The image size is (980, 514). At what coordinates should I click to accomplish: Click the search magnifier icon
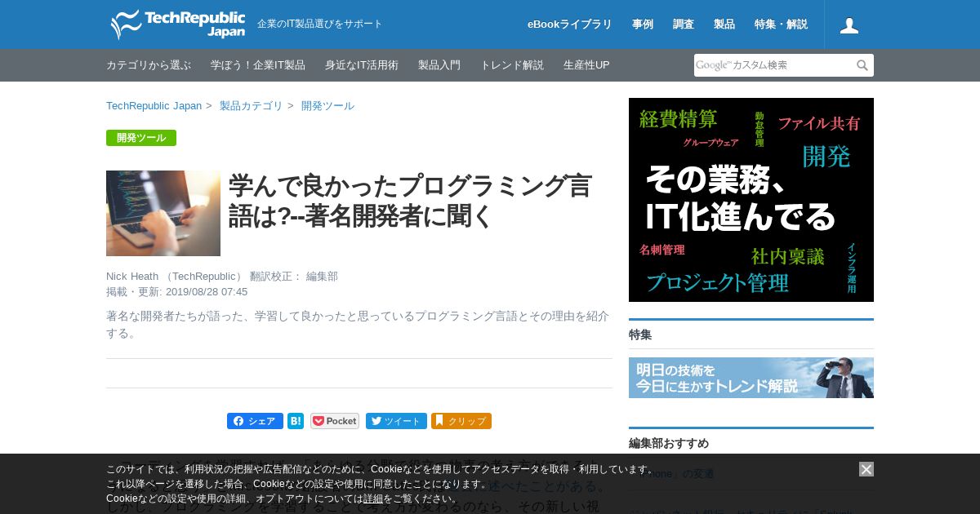(862, 65)
